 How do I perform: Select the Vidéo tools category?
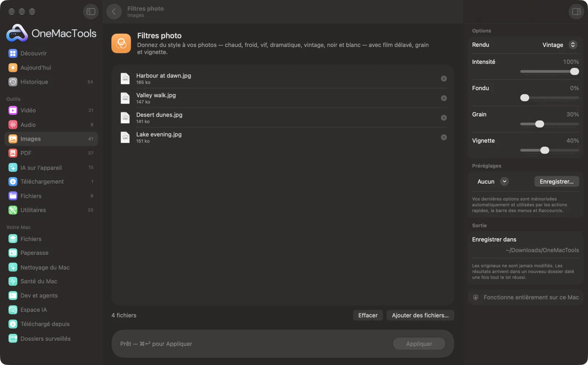(x=51, y=110)
